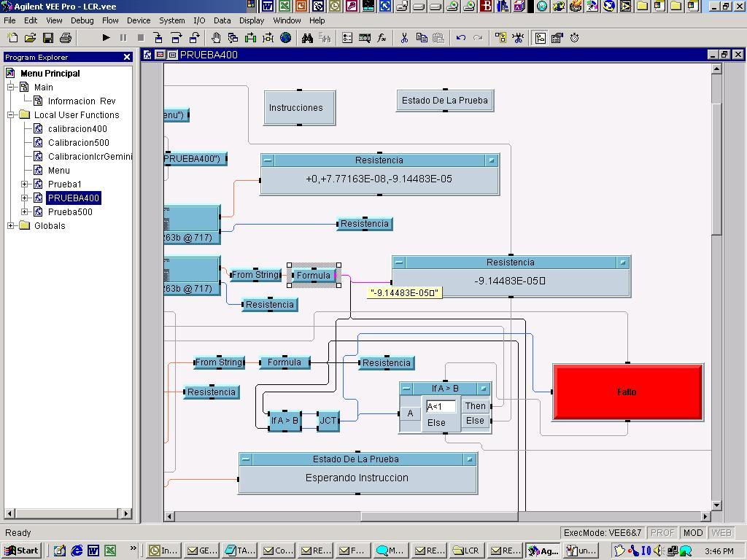Open the function fx toolbar icon

click(x=382, y=38)
